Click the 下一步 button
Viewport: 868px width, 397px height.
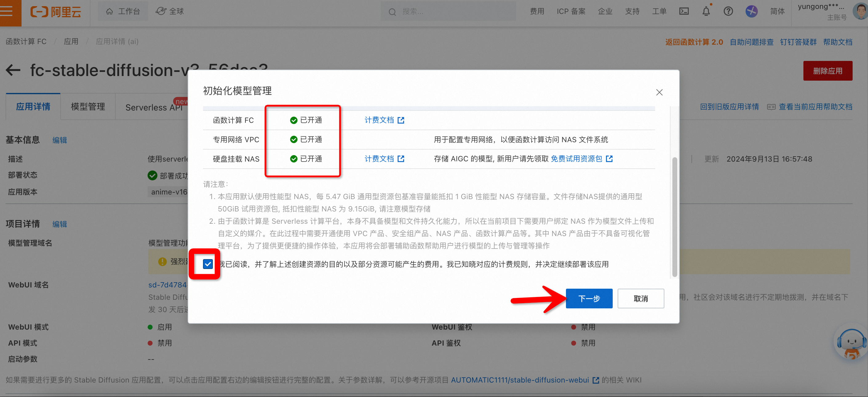(589, 298)
